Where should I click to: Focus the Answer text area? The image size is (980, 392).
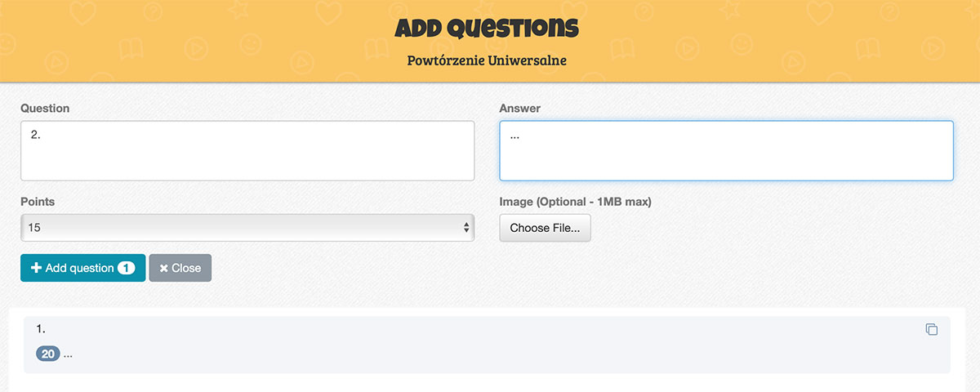tap(726, 151)
